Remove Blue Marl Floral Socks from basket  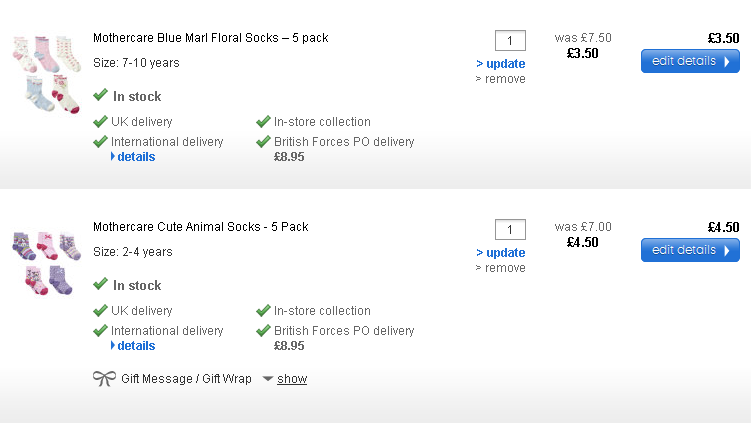coord(502,79)
